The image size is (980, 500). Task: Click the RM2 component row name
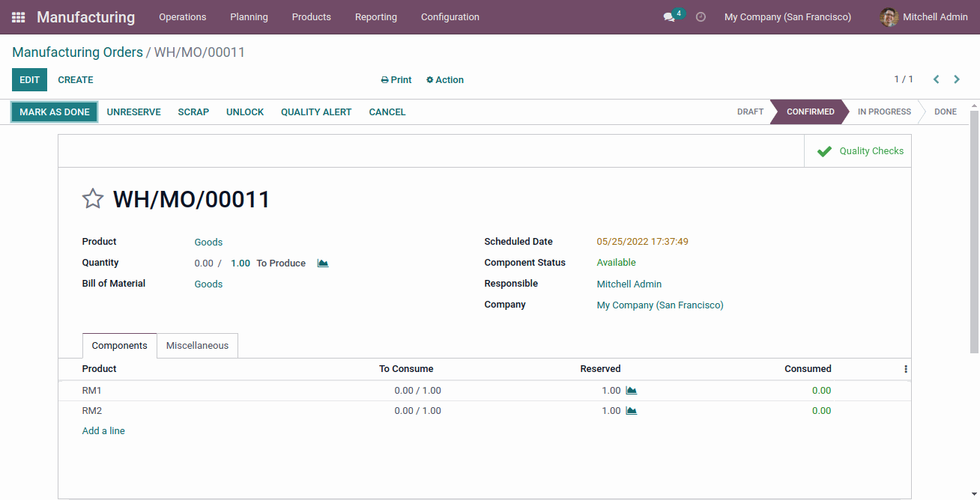pyautogui.click(x=91, y=411)
